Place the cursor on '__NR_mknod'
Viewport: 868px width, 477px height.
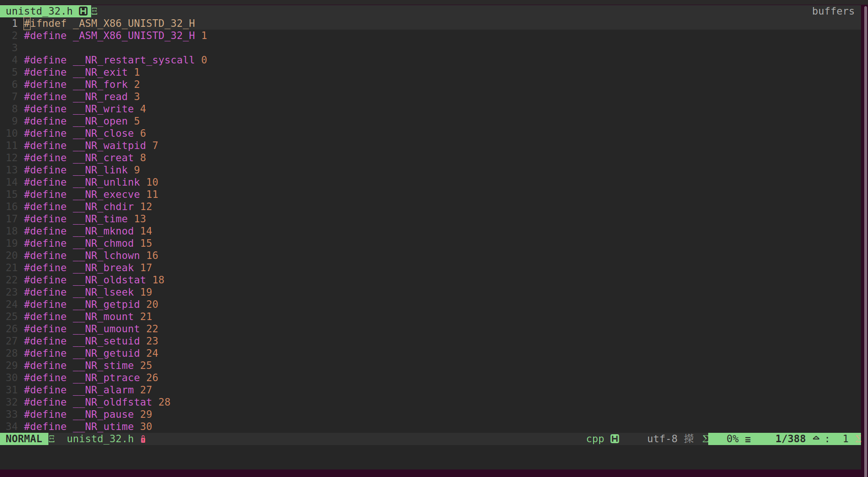click(x=103, y=231)
